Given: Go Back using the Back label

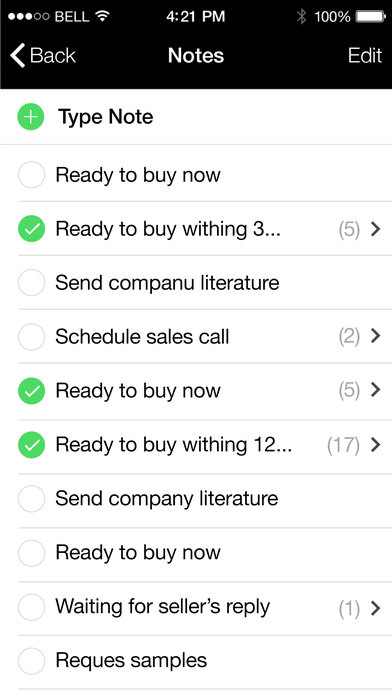Looking at the screenshot, I should (x=52, y=56).
